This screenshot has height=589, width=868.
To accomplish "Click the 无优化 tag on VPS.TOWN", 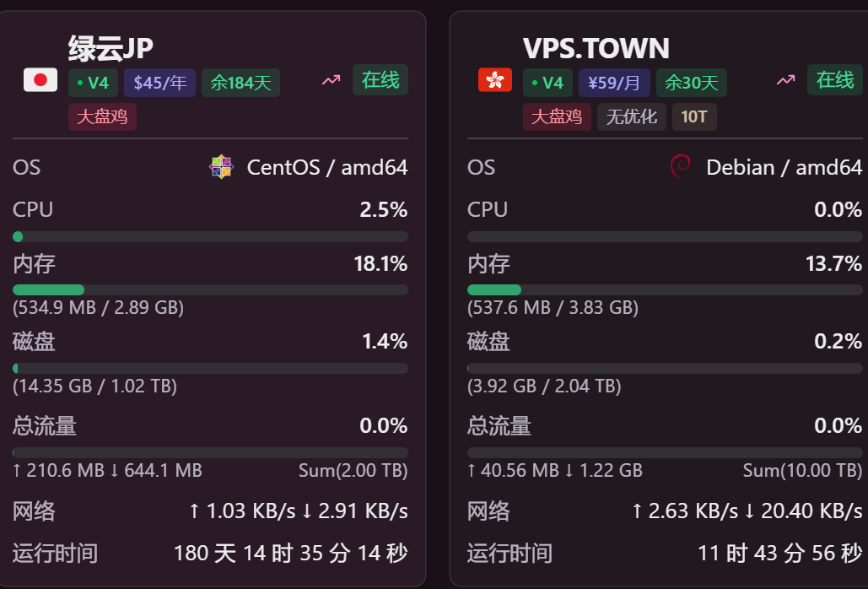I will pyautogui.click(x=632, y=116).
